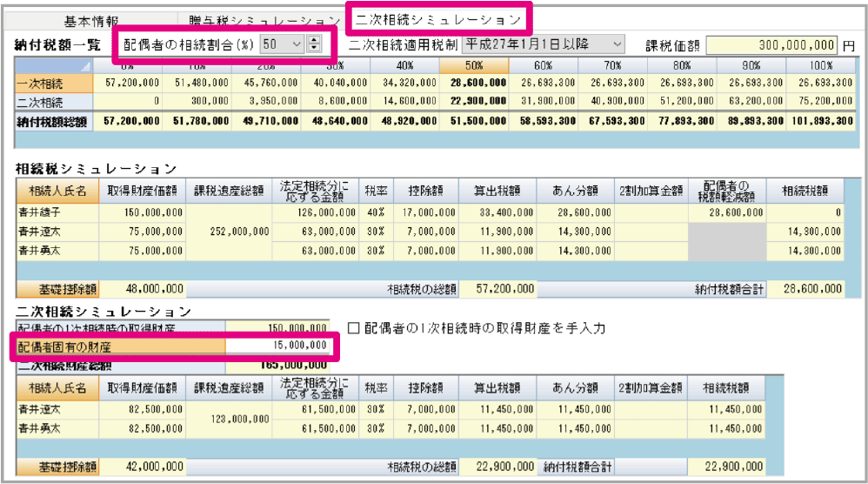Open the 配偶者の相続割合 percentage dropdown
This screenshot has width=868, height=484.
297,44
